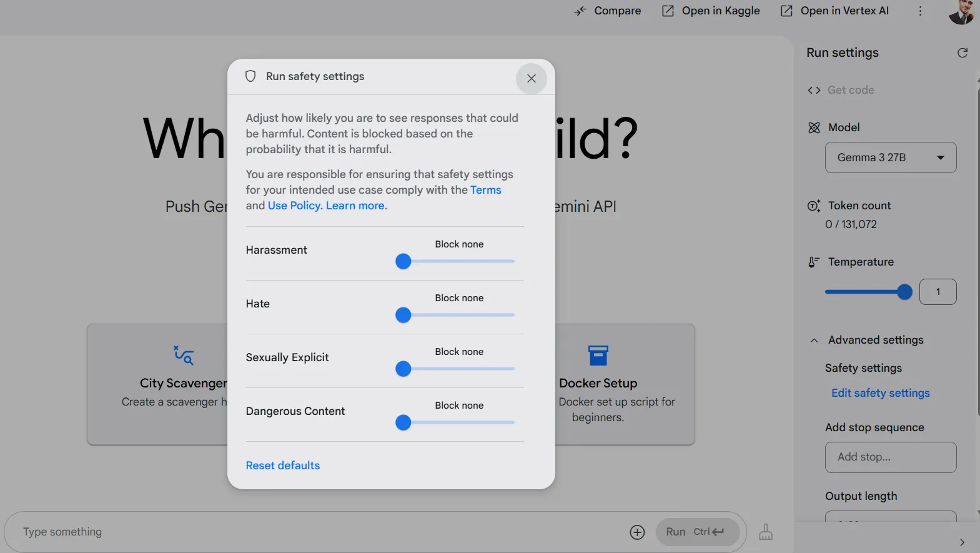Click the clear chat broom icon

(765, 532)
